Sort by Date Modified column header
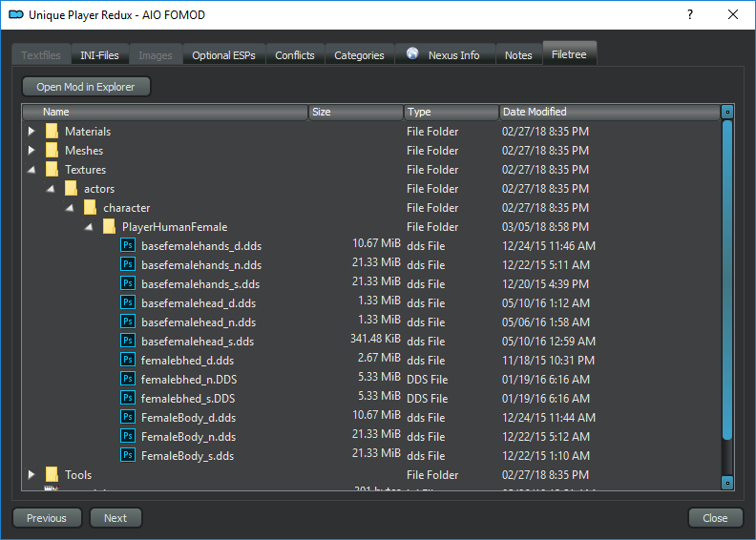Screen dimensions: 756x540 [609, 112]
